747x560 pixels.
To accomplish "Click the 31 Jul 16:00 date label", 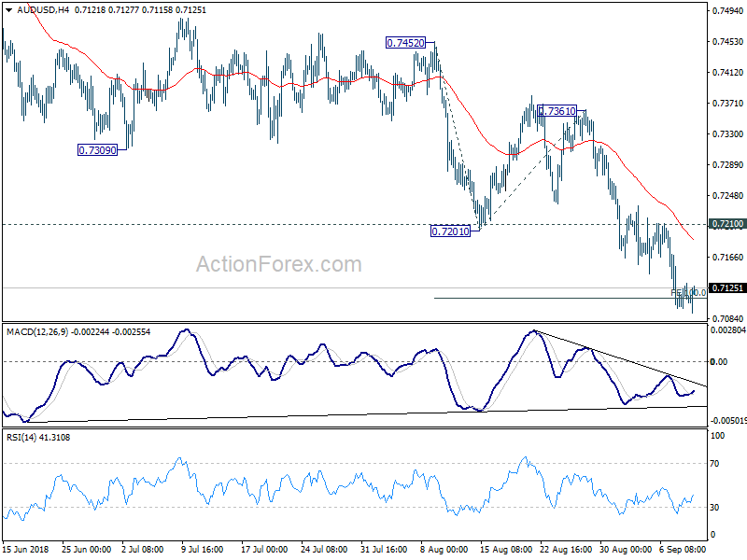I will click(384, 549).
